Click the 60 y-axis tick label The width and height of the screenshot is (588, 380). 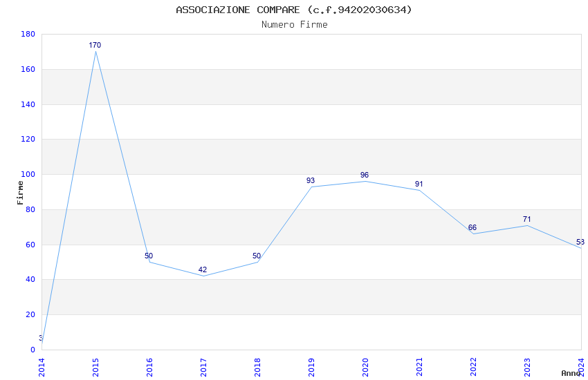(x=30, y=245)
